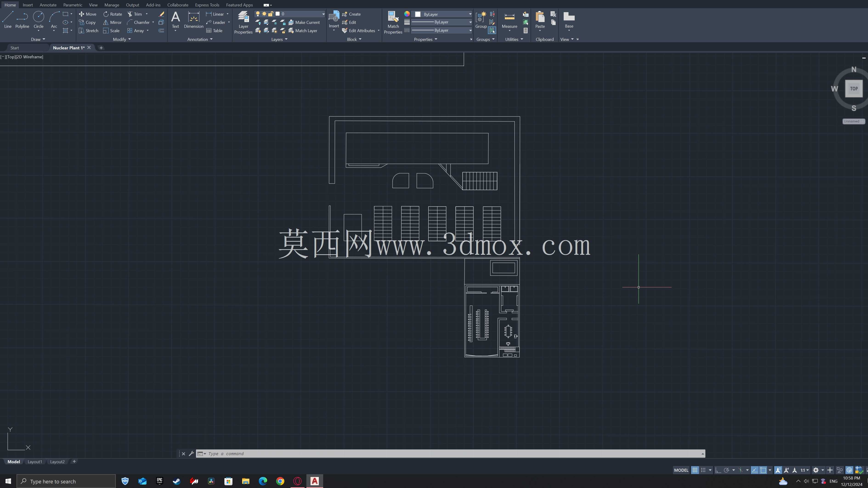
Task: Expand the Layers panel
Action: [279, 39]
